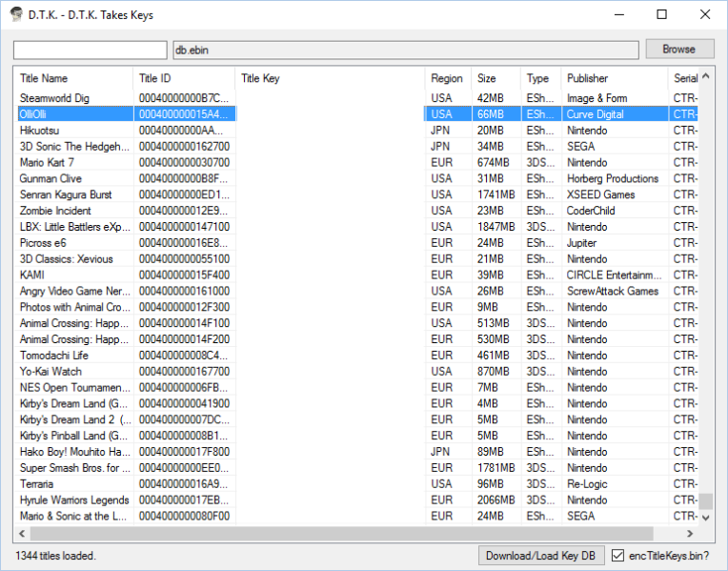Viewport: 728px width, 571px height.
Task: Select the NES Open Tournamen... row
Action: (x=356, y=387)
